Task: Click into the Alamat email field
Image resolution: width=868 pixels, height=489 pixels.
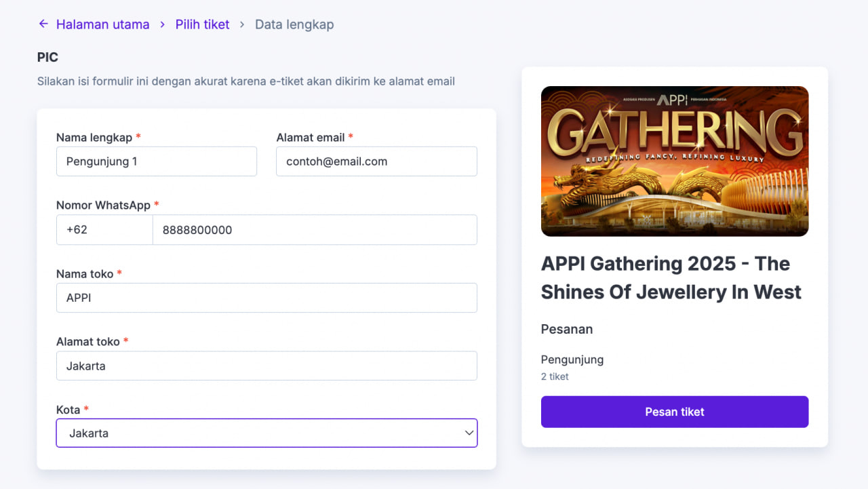Action: (x=376, y=161)
